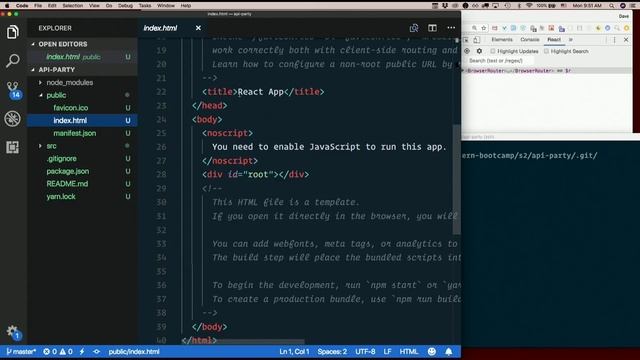Open the Tasks menu
This screenshot has width=640, height=360.
click(x=144, y=6)
